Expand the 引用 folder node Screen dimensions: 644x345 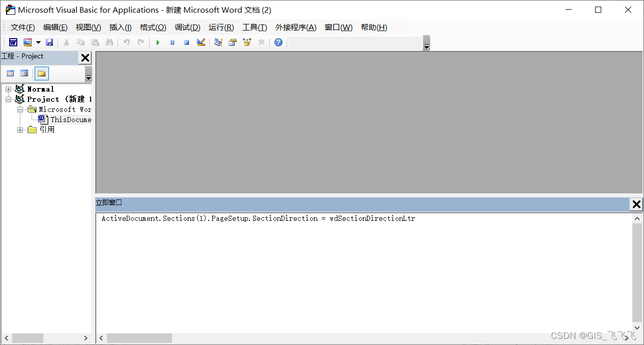[x=20, y=130]
